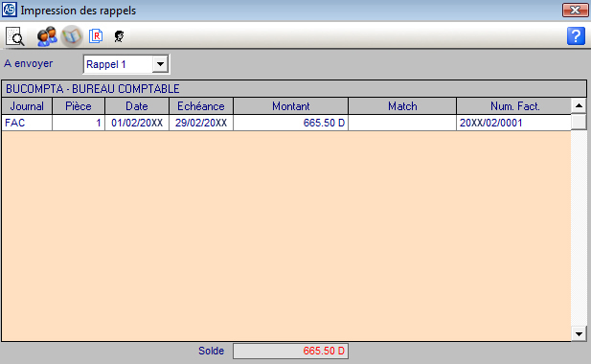Open print preview magnifier icon
The image size is (591, 364).
14,36
